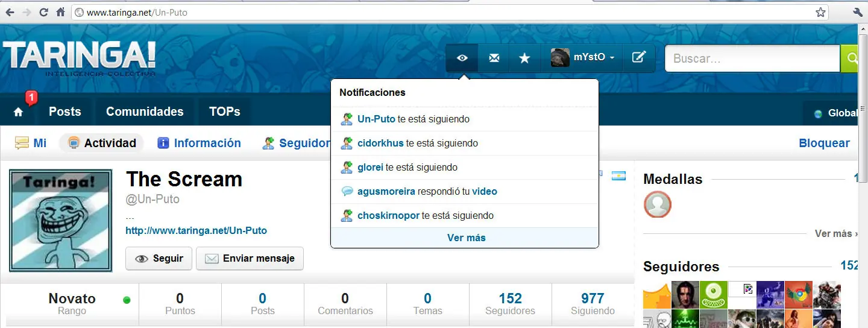Open long-haired man follower thumbnail

[x=685, y=294]
